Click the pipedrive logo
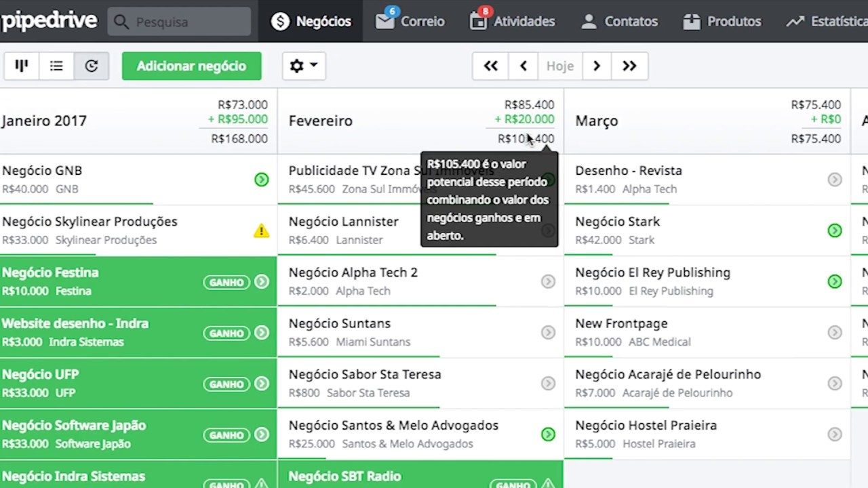868x488 pixels. point(49,21)
